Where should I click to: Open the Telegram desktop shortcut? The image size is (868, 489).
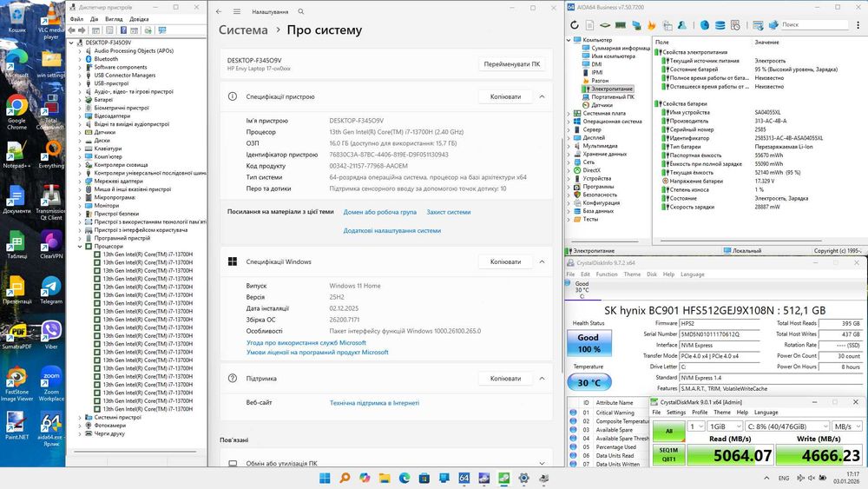point(51,290)
